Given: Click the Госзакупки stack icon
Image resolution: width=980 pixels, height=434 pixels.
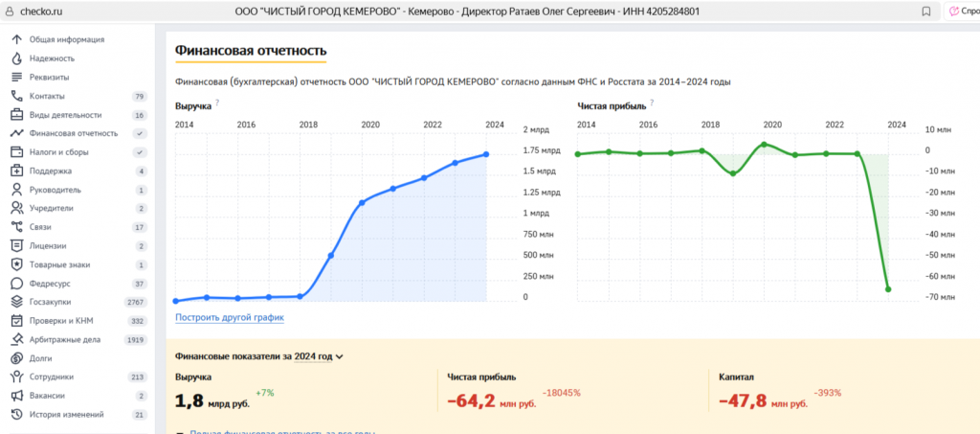Looking at the screenshot, I should [x=16, y=302].
